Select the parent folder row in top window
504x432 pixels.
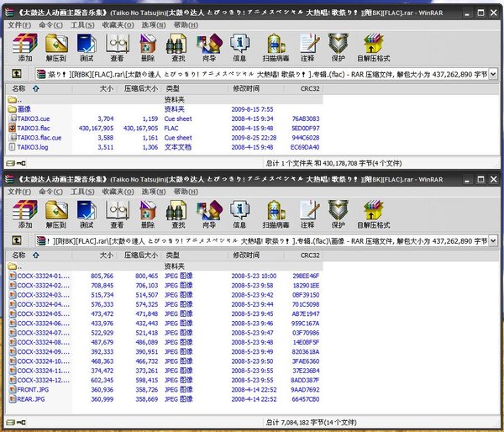coord(165,100)
